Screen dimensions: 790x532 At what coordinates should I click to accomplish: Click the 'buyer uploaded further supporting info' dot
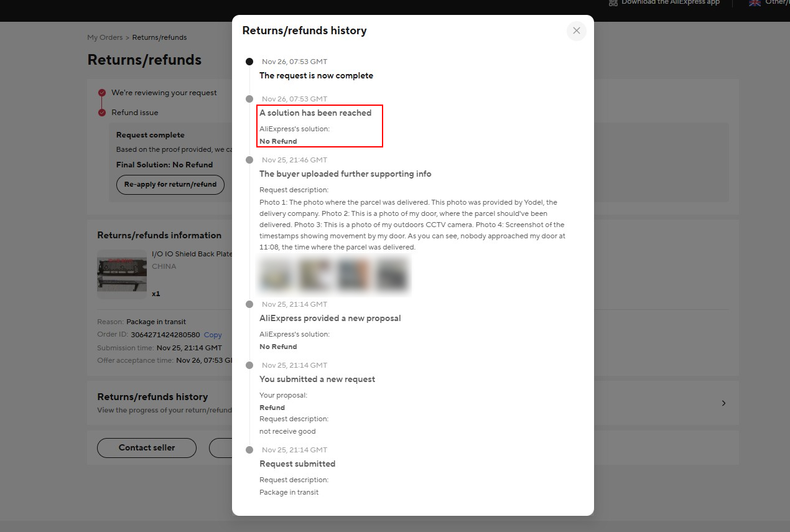(x=249, y=160)
